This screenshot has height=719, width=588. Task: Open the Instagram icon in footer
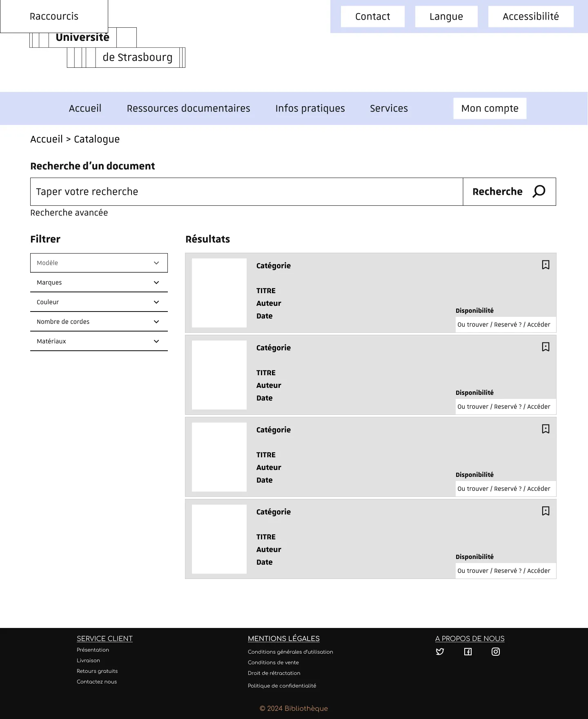tap(496, 652)
